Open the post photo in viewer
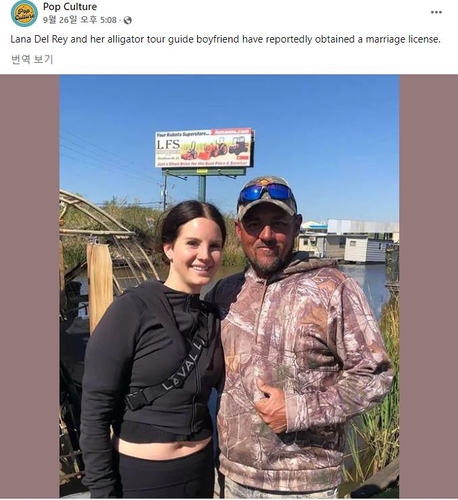The image size is (458, 500). click(229, 286)
